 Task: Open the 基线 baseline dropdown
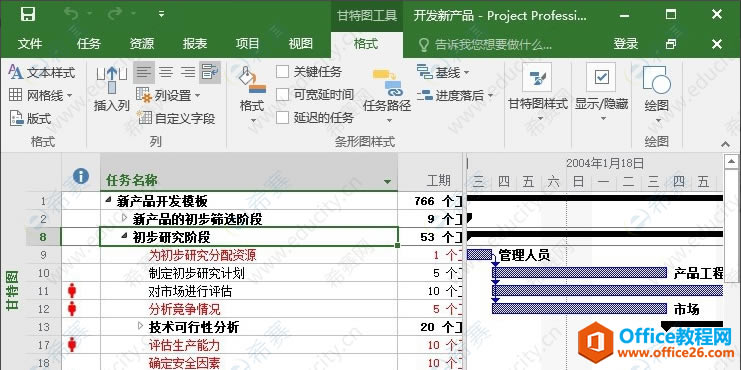coord(443,72)
